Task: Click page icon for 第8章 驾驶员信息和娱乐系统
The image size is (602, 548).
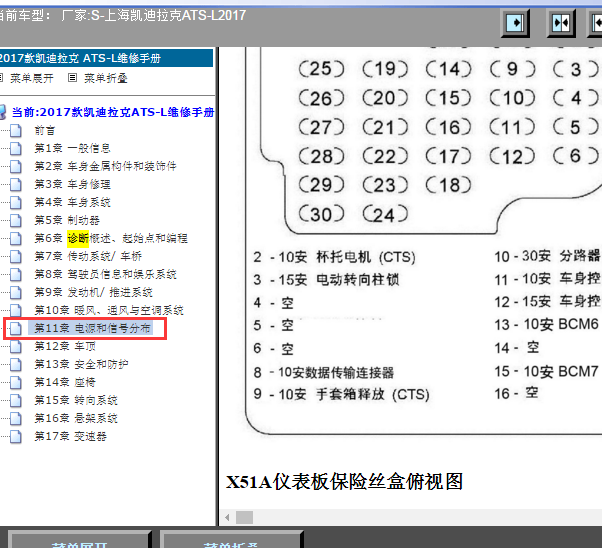Action: (16, 274)
